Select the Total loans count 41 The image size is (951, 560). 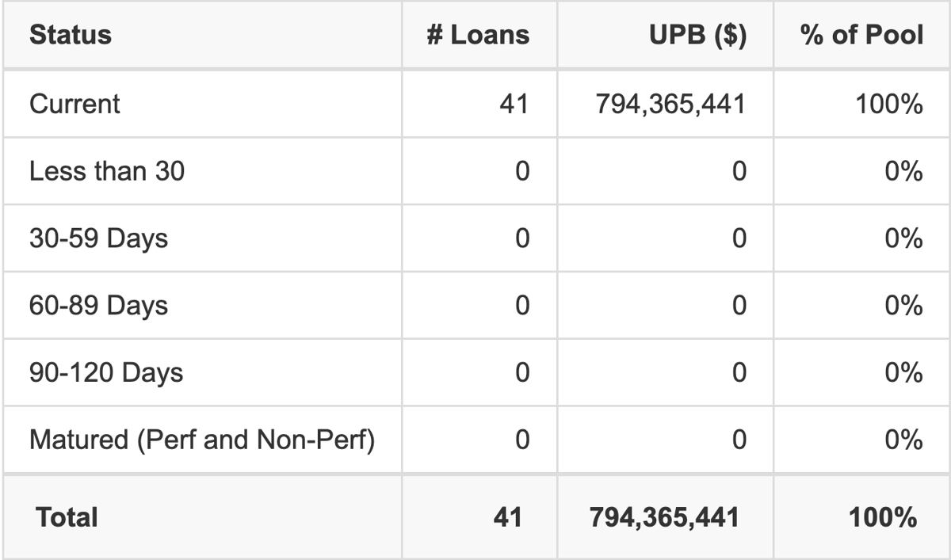(x=507, y=518)
